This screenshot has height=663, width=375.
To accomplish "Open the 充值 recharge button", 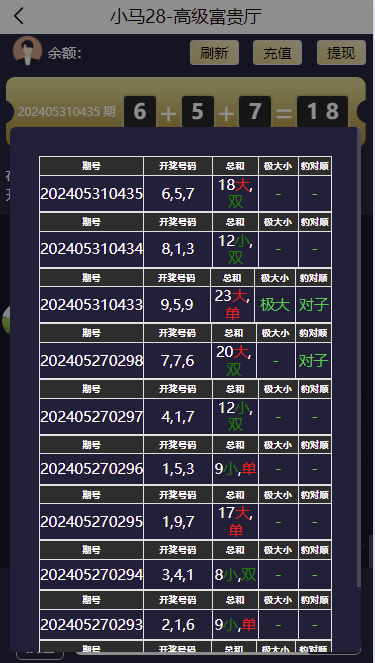I will (277, 53).
